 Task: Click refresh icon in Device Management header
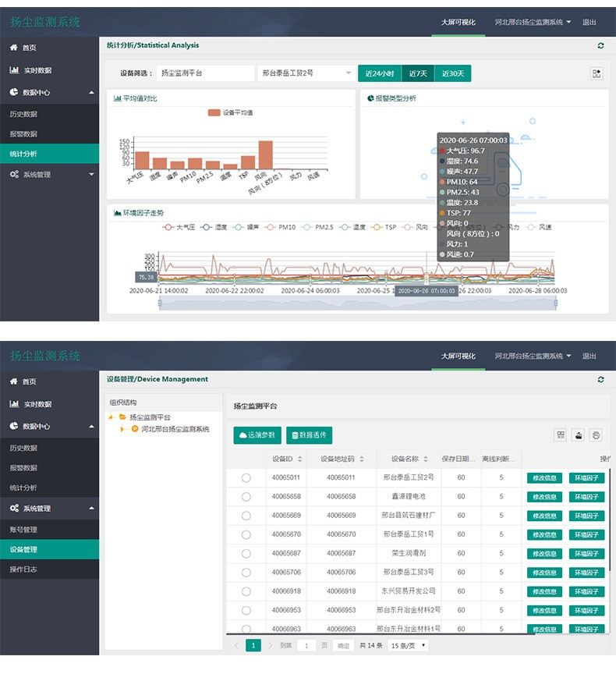(600, 380)
